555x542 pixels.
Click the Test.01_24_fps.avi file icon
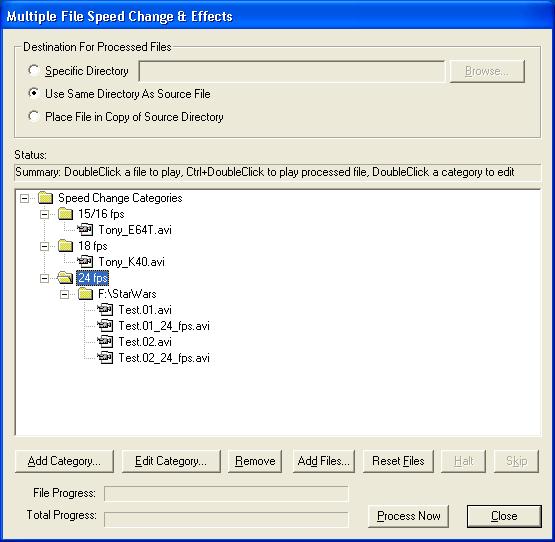pos(105,326)
